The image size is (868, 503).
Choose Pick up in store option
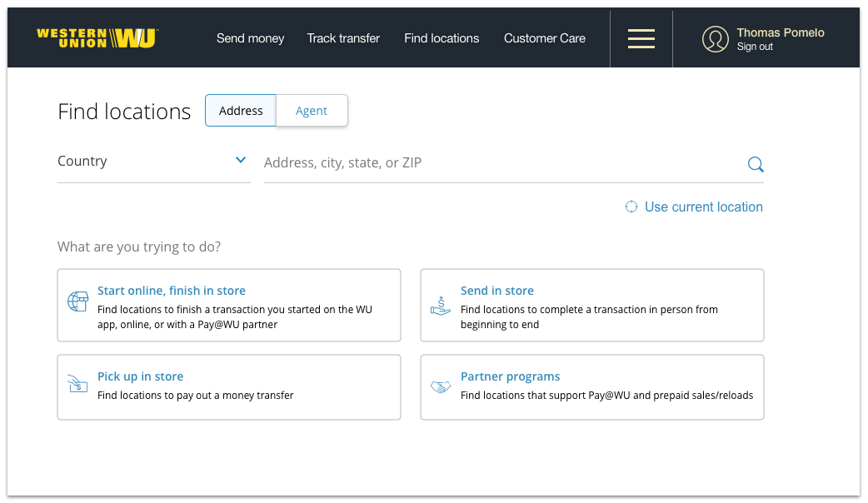click(229, 387)
